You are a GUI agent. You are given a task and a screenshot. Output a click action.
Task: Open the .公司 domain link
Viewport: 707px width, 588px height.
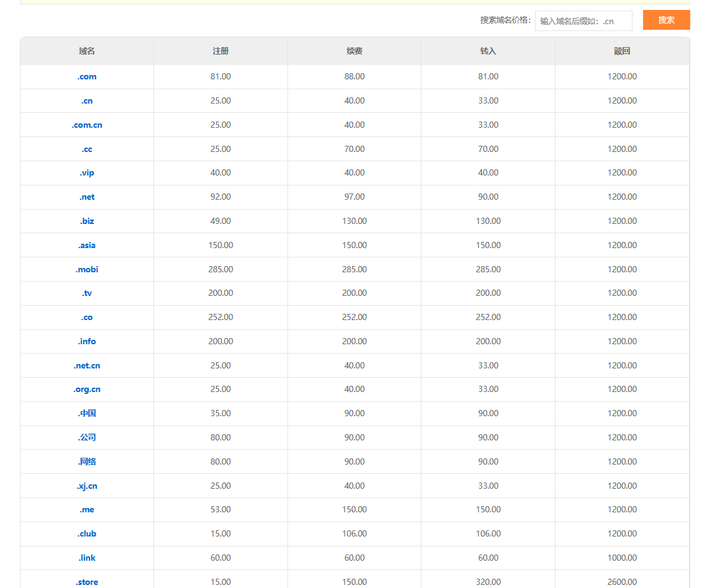pos(86,437)
